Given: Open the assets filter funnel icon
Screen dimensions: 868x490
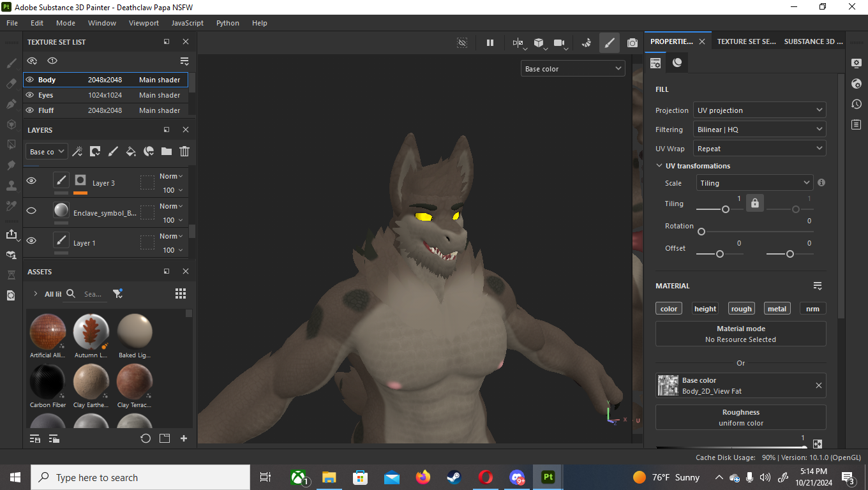Looking at the screenshot, I should 117,293.
